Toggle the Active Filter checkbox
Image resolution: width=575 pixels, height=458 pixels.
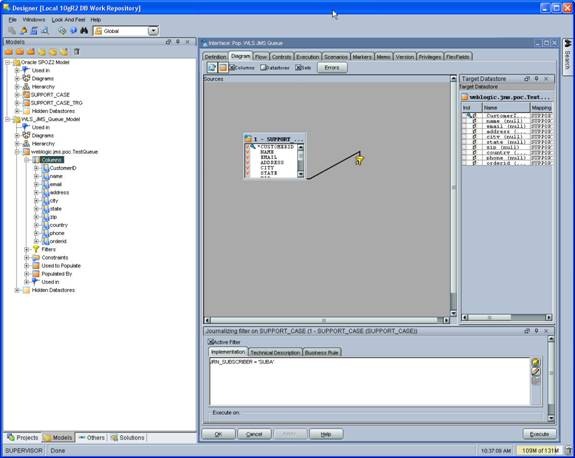pyautogui.click(x=211, y=342)
